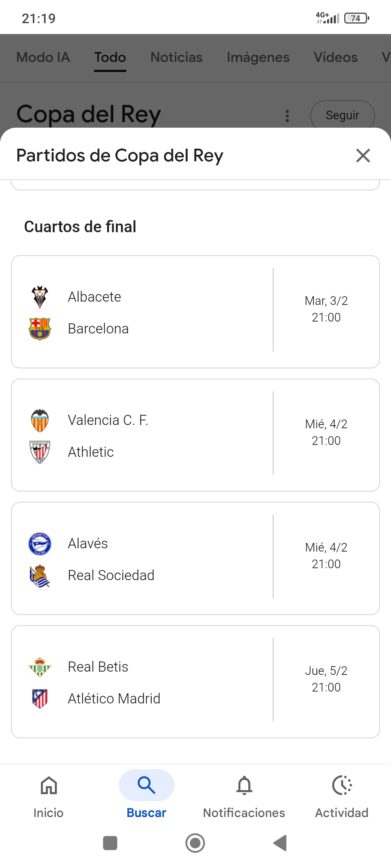
Task: Tap the Barcelona team crest
Action: coord(40,329)
